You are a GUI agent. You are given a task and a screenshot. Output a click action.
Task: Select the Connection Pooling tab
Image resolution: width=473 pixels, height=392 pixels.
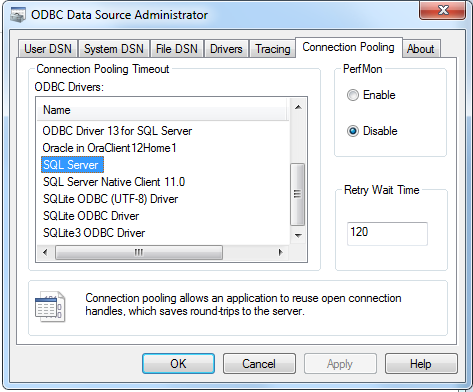348,47
